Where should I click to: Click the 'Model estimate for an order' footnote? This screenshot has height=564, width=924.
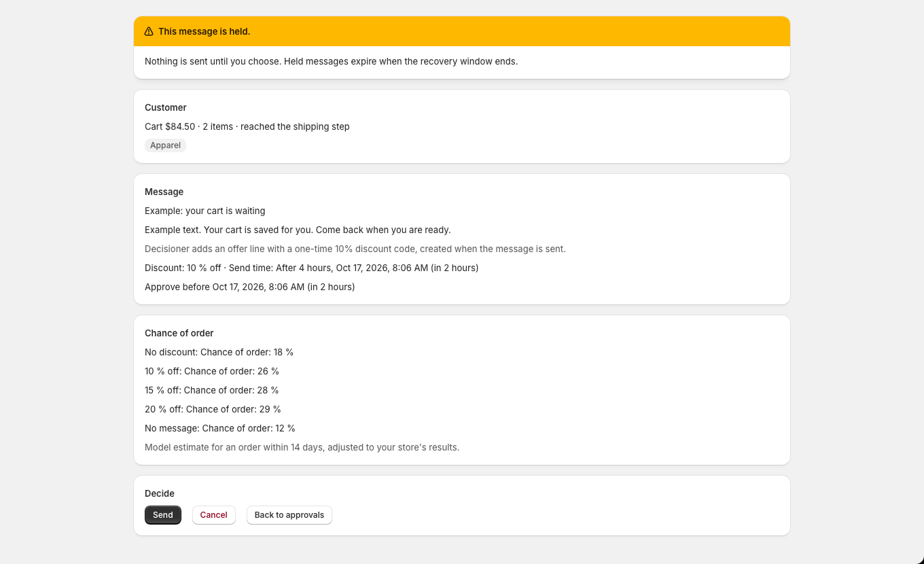point(302,447)
